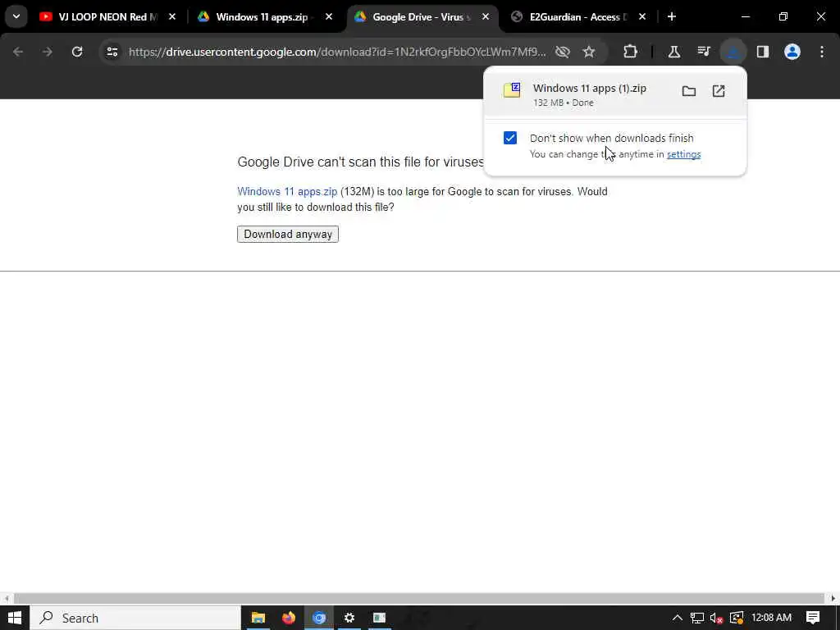Expand the hidden system tray icons
The width and height of the screenshot is (840, 630).
(x=677, y=618)
